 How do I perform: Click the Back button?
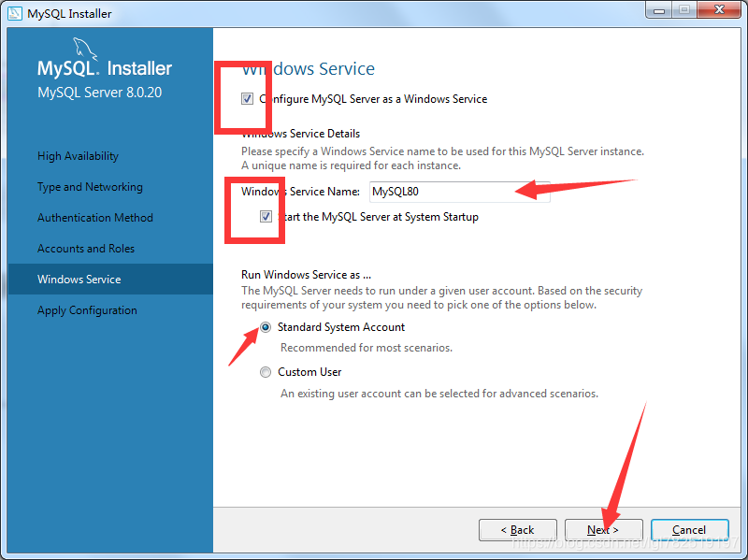(x=518, y=530)
